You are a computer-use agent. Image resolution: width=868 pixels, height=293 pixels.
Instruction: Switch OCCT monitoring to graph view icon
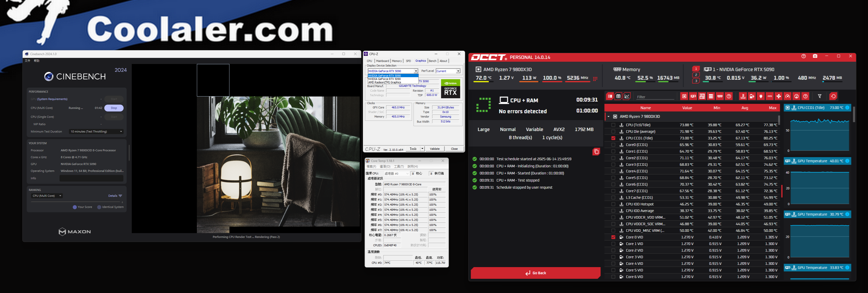[627, 96]
